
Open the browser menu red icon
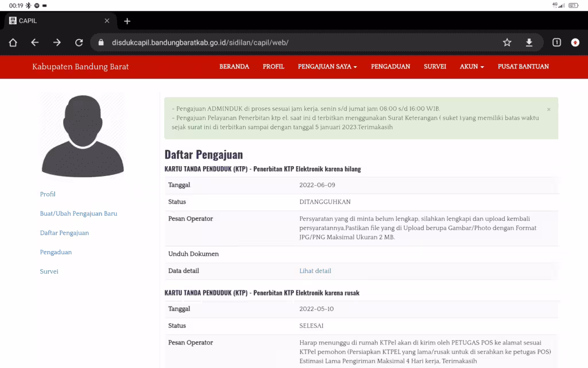[x=575, y=43]
